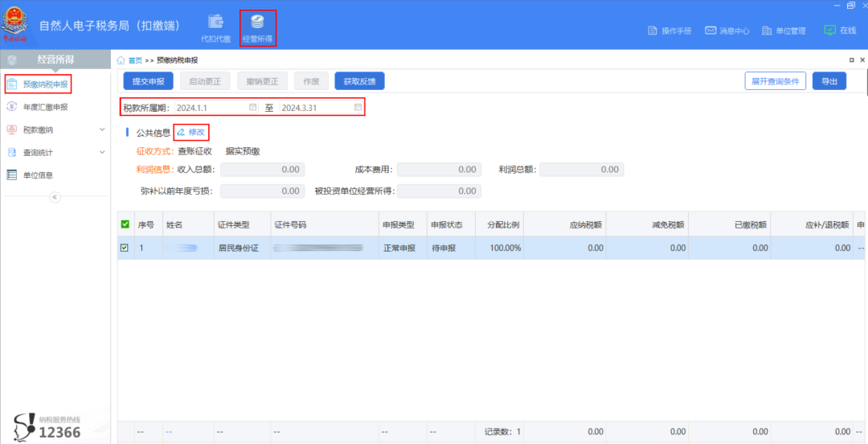Viewport: 868px width, 444px height.
Task: Click the 应纳税额 column header
Action: (565, 225)
